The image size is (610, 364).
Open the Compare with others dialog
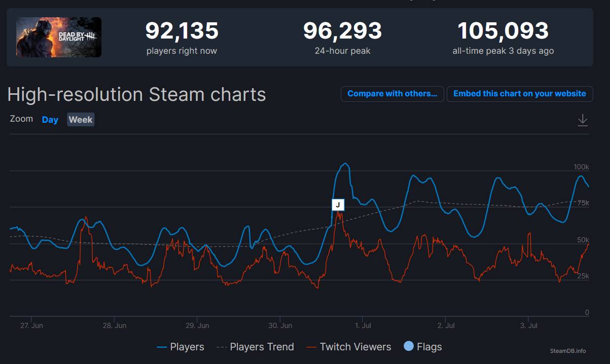coord(392,94)
